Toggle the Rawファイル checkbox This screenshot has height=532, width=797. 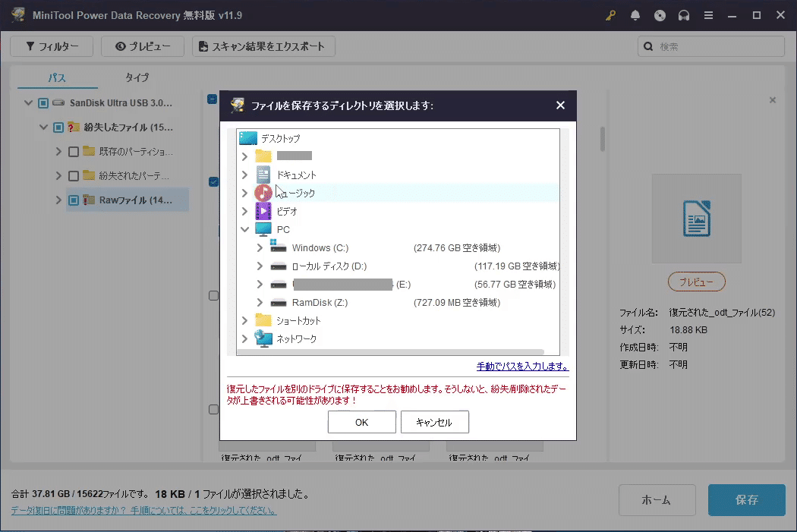pos(74,200)
